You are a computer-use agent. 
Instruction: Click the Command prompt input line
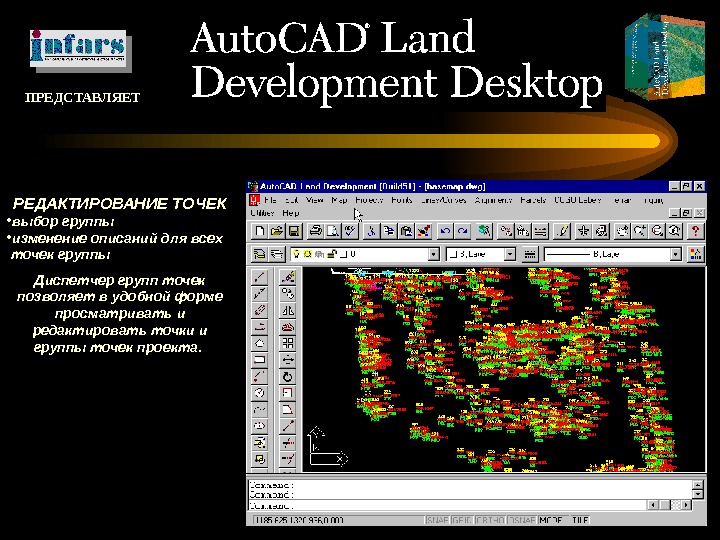click(x=448, y=505)
